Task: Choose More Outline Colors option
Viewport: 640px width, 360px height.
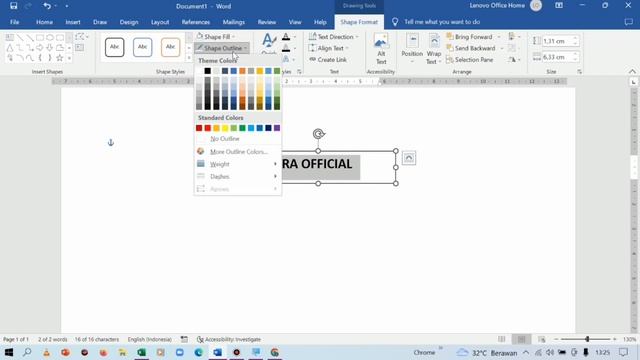Action: click(238, 151)
